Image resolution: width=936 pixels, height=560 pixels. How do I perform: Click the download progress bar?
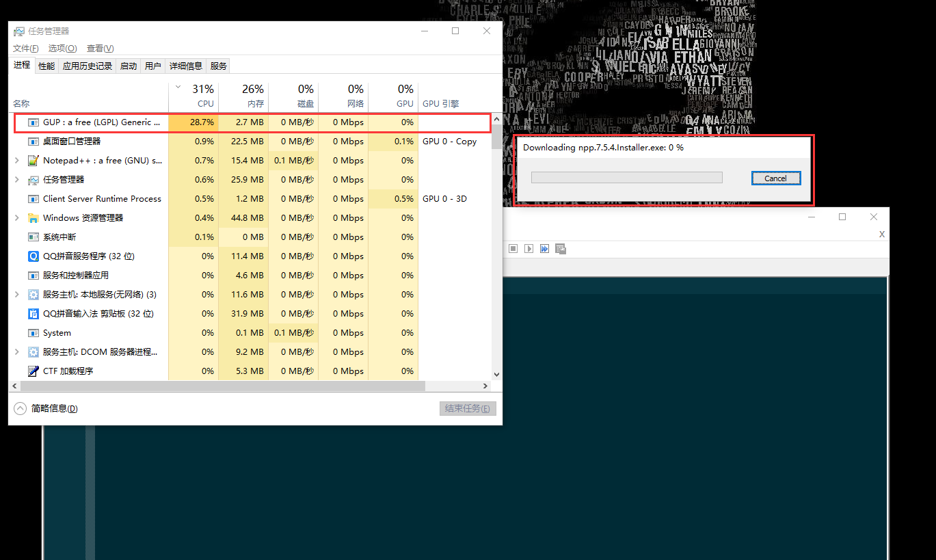point(626,178)
